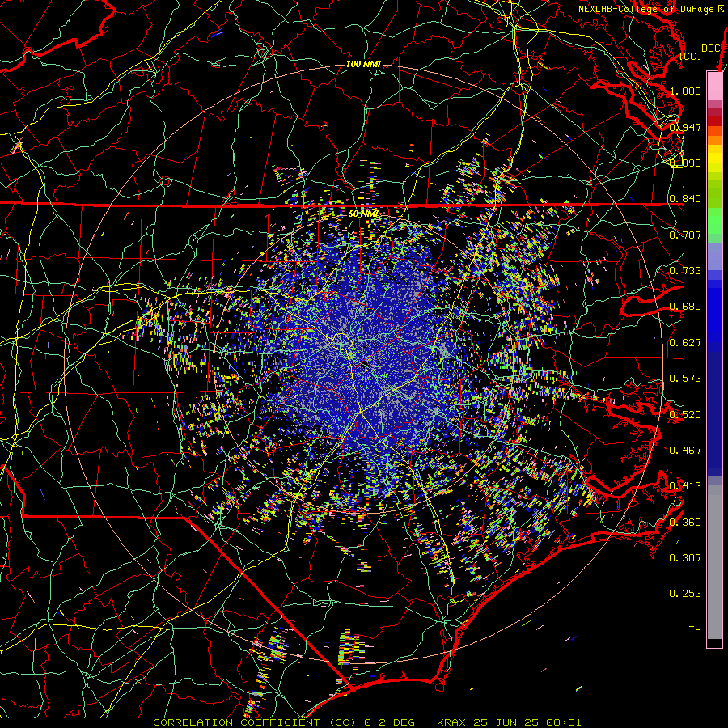Click the TH threshold label in legend

pos(695,630)
